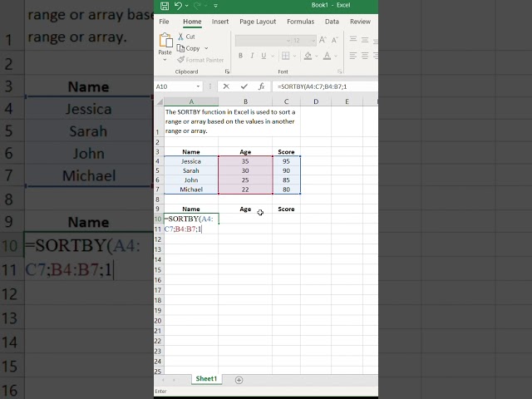
Task: Click cell containing Jessica
Action: [x=191, y=161]
